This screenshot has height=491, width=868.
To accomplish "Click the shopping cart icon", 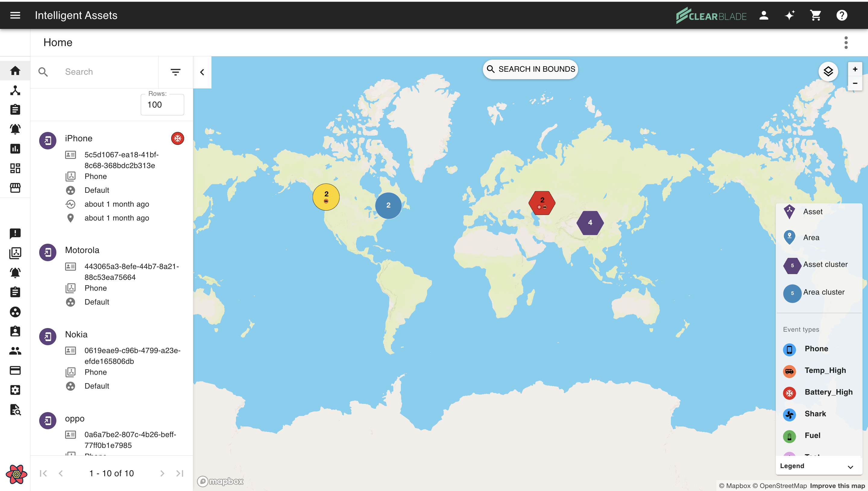I will coord(815,15).
